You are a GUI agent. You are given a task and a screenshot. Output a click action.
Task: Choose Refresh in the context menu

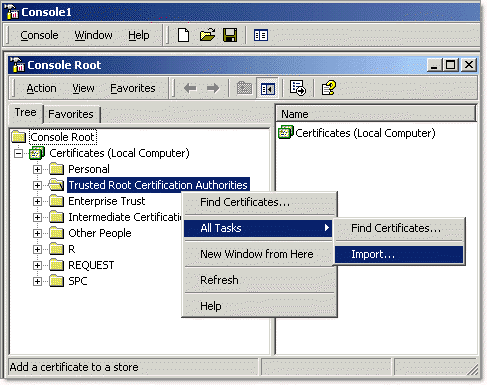click(259, 280)
